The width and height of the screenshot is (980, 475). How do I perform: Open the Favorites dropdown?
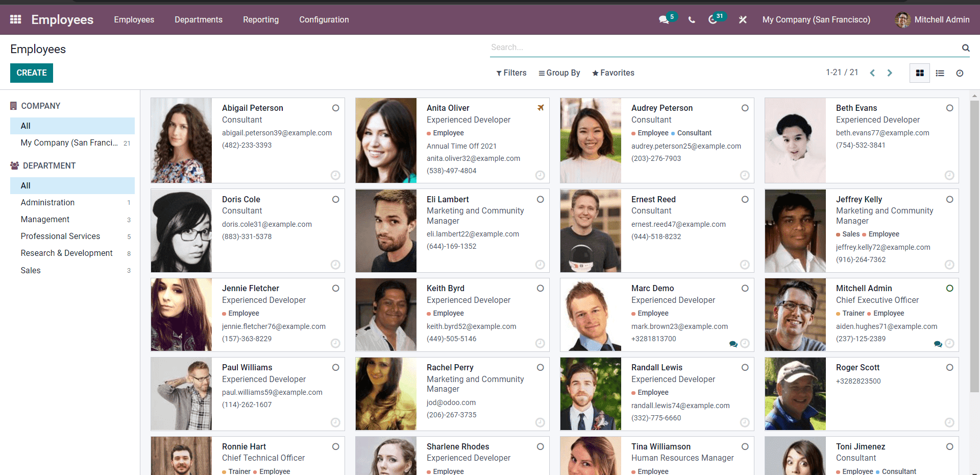tap(613, 73)
